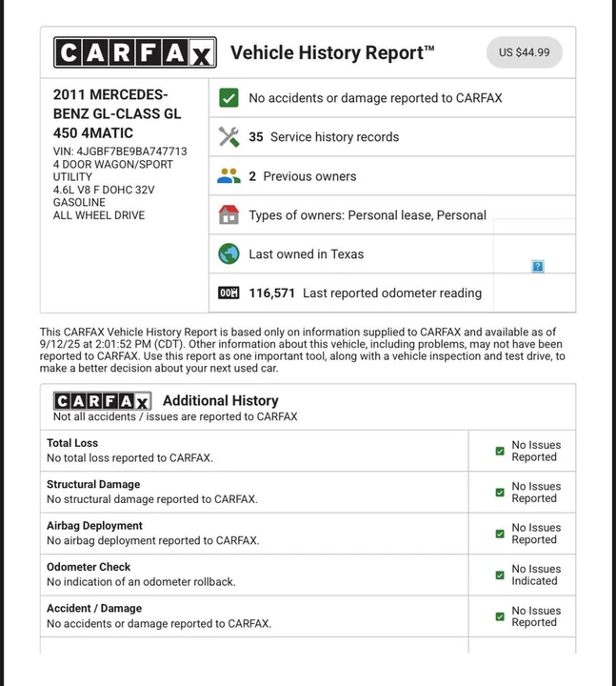616x686 pixels.
Task: Click the Vehicle History Report title
Action: click(332, 52)
